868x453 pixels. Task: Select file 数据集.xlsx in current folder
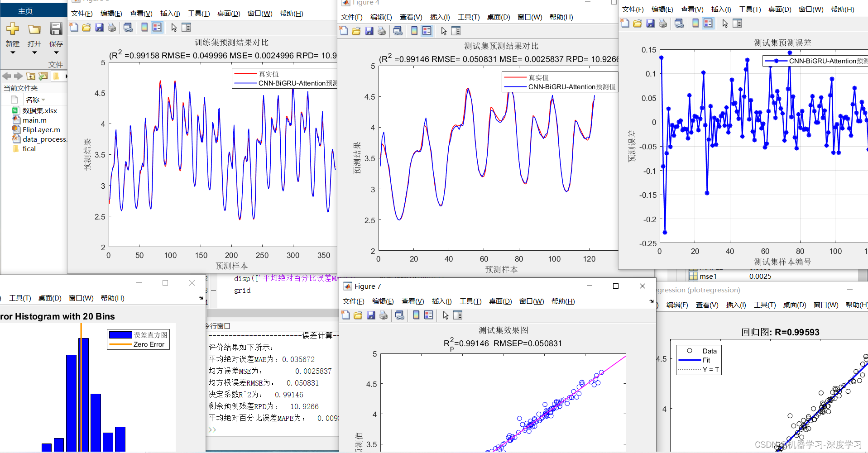pos(39,110)
